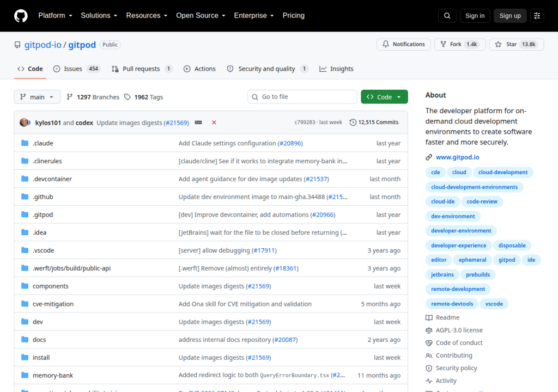558x392 pixels.
Task: Open the install folder name
Action: coord(41,358)
